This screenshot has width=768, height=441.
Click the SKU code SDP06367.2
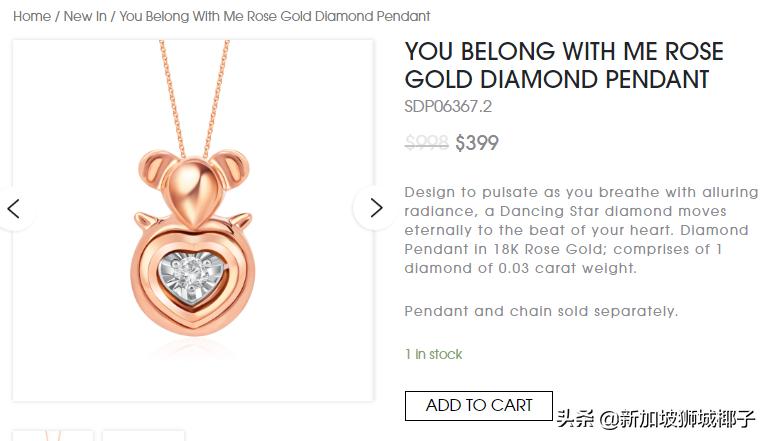click(448, 107)
